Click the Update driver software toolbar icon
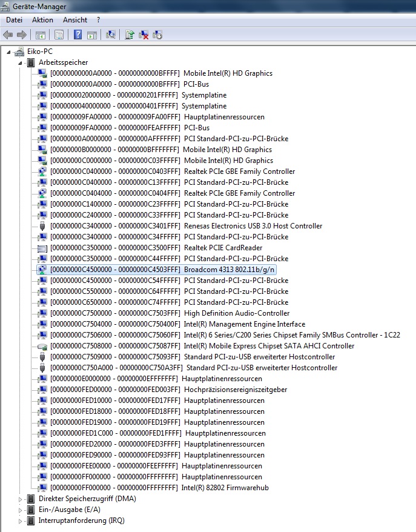The width and height of the screenshot is (416, 532). (x=130, y=35)
